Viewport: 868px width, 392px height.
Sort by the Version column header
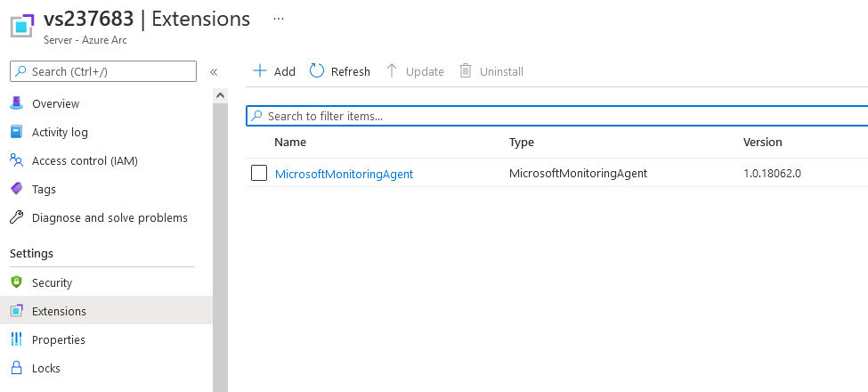(762, 143)
